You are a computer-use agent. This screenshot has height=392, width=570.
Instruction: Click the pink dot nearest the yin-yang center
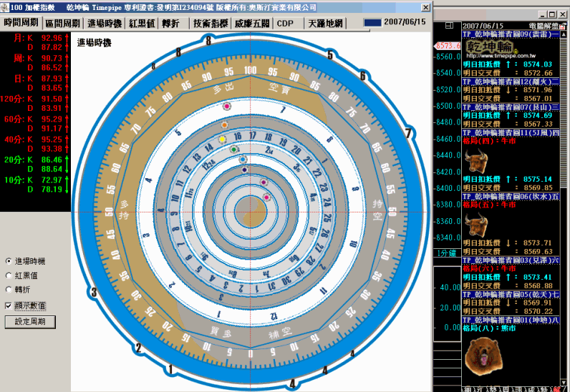pos(267,197)
